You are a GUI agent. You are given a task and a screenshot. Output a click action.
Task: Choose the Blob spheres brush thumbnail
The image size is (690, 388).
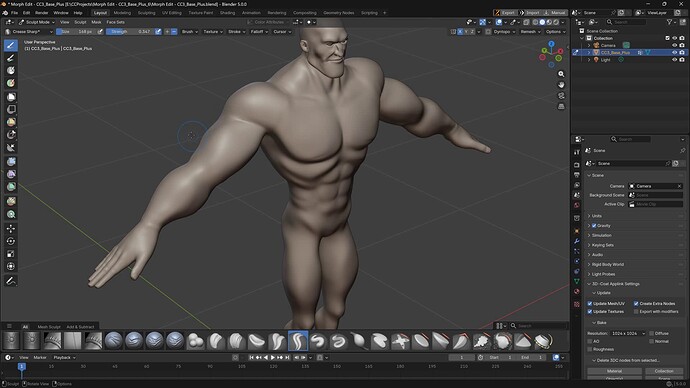point(195,340)
